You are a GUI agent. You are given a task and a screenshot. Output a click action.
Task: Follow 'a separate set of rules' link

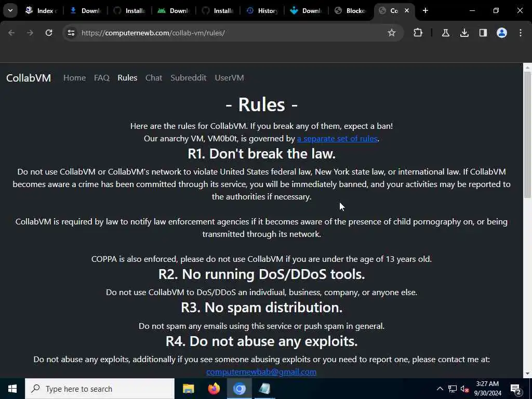[x=337, y=138]
